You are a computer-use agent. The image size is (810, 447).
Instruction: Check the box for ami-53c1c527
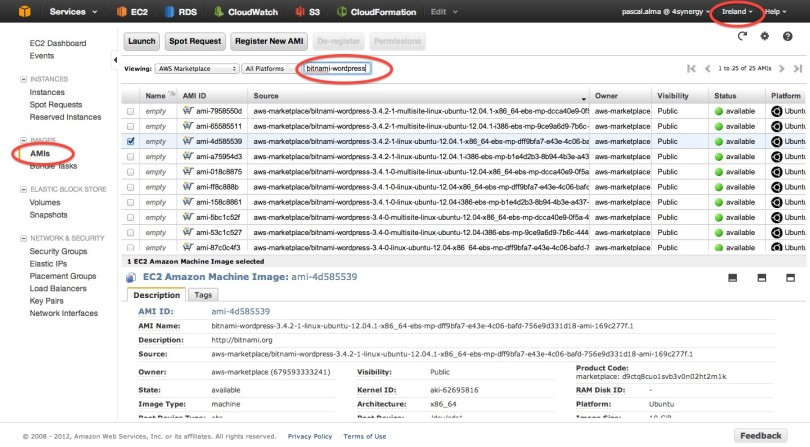[x=130, y=233]
